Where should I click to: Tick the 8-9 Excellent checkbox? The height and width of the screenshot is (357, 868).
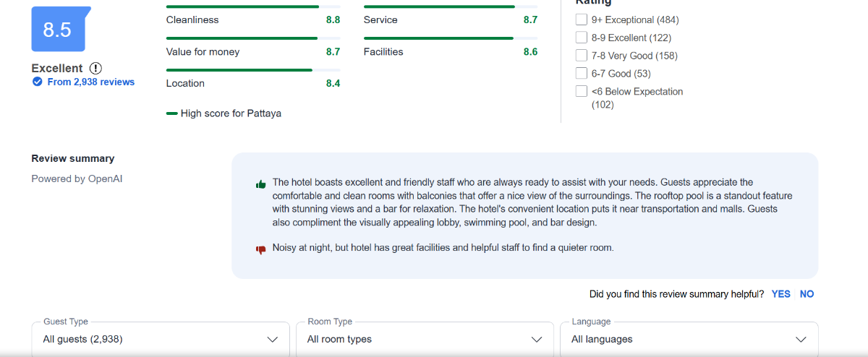[582, 38]
